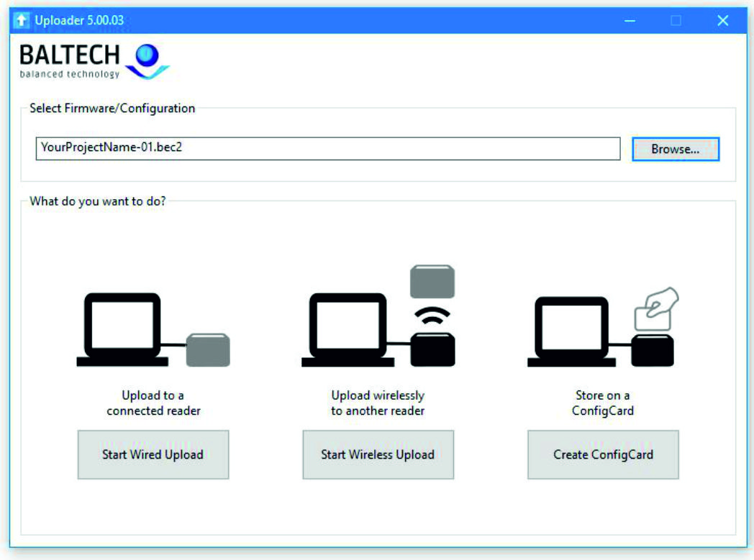Click the Browse... button
The width and height of the screenshot is (754, 560).
675,150
